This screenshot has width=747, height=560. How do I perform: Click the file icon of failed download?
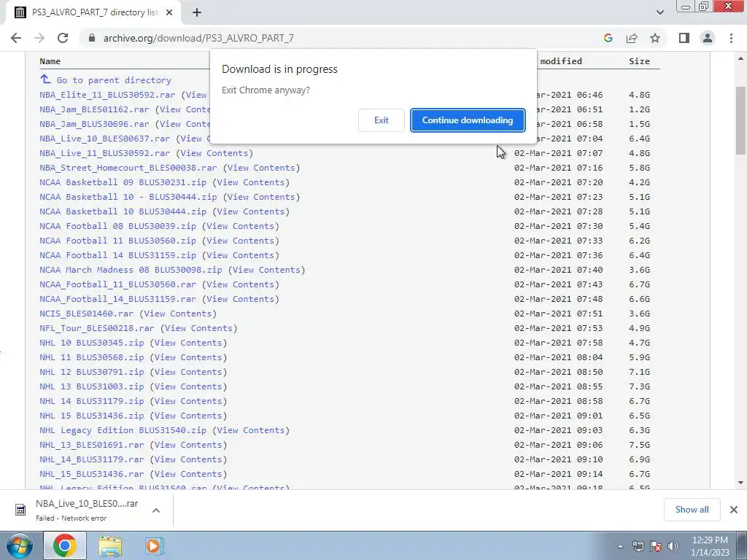click(x=20, y=510)
